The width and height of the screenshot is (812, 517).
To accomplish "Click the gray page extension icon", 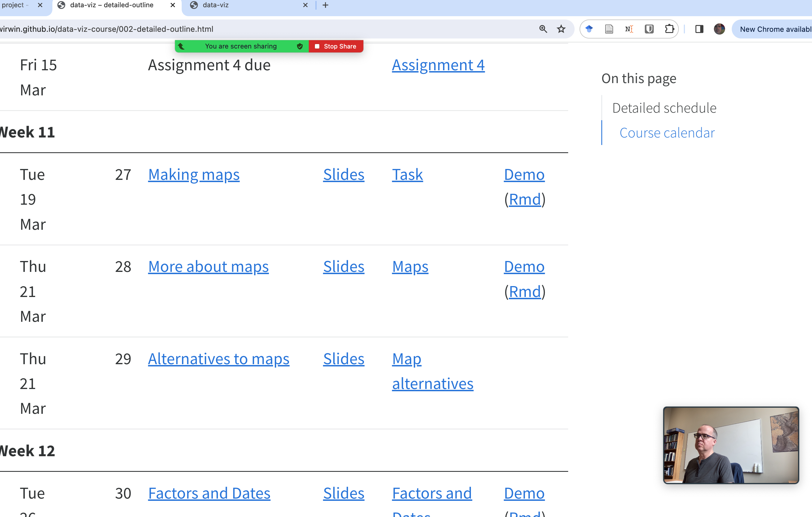I will click(609, 29).
